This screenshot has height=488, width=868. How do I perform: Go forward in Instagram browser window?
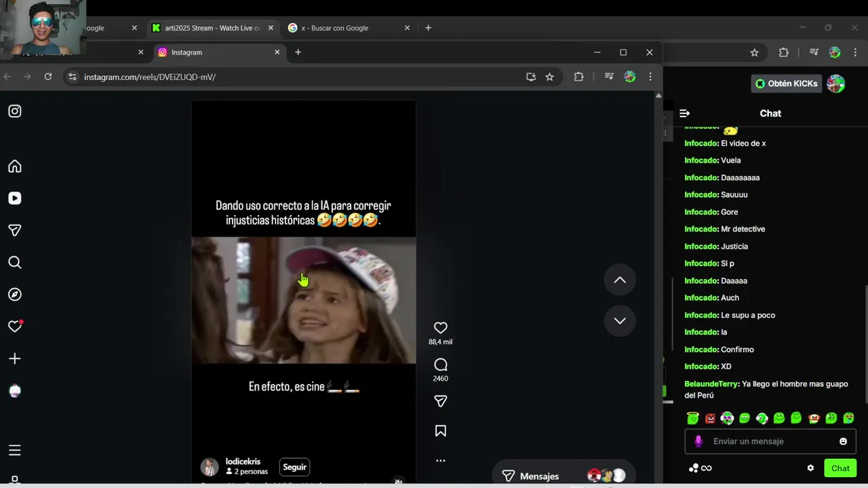(27, 77)
